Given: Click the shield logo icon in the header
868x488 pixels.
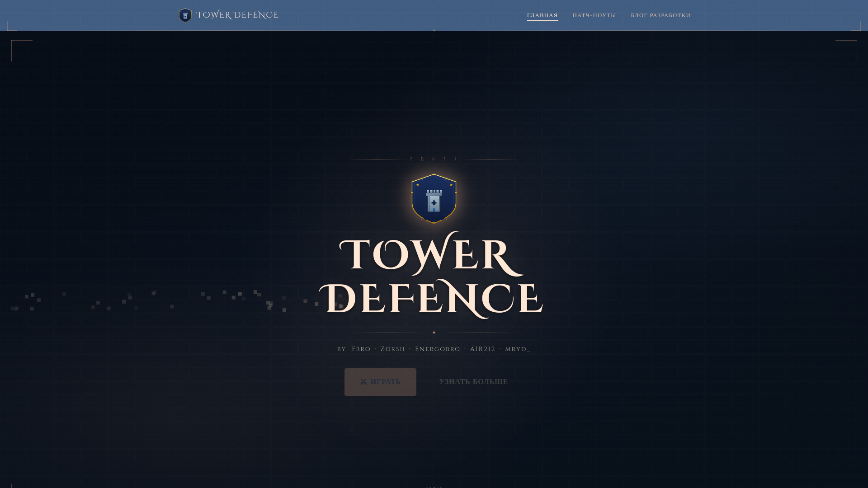Looking at the screenshot, I should 185,15.
